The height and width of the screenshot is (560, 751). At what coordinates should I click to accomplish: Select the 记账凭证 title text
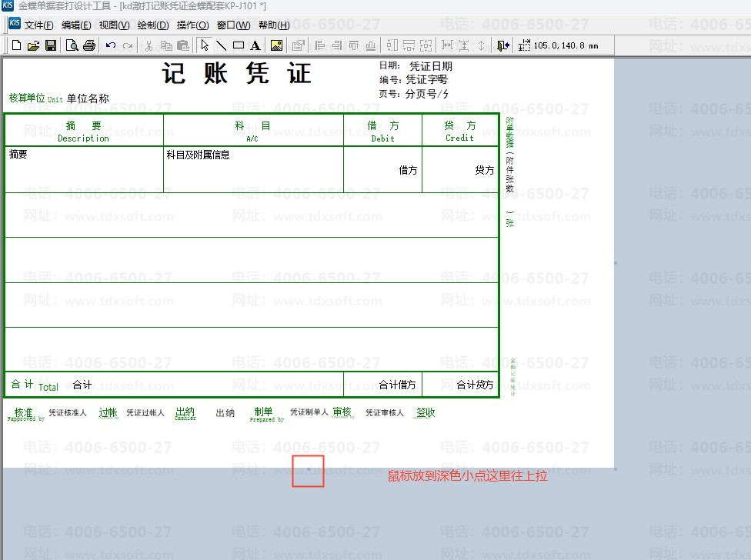(237, 74)
